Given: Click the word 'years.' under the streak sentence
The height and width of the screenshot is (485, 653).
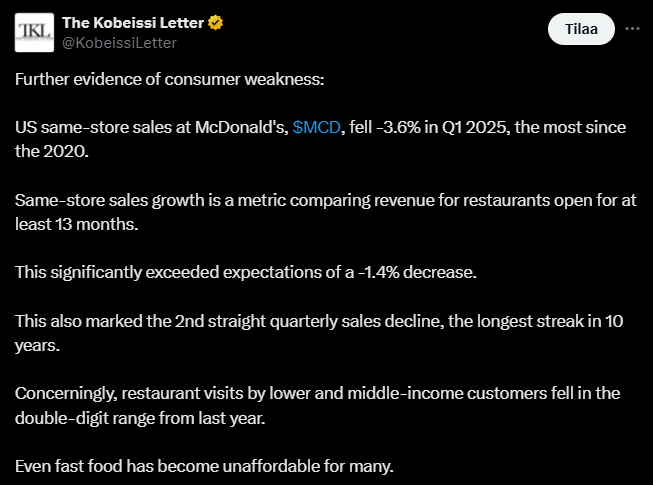Looking at the screenshot, I should coord(37,346).
